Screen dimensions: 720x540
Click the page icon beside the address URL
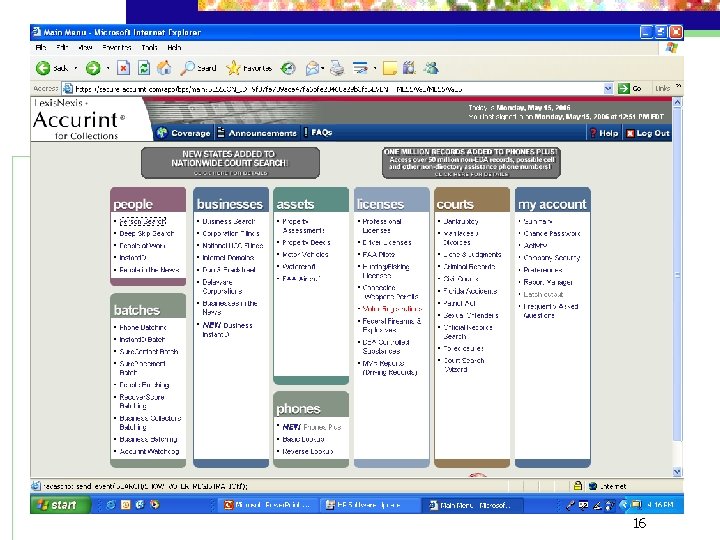68,88
